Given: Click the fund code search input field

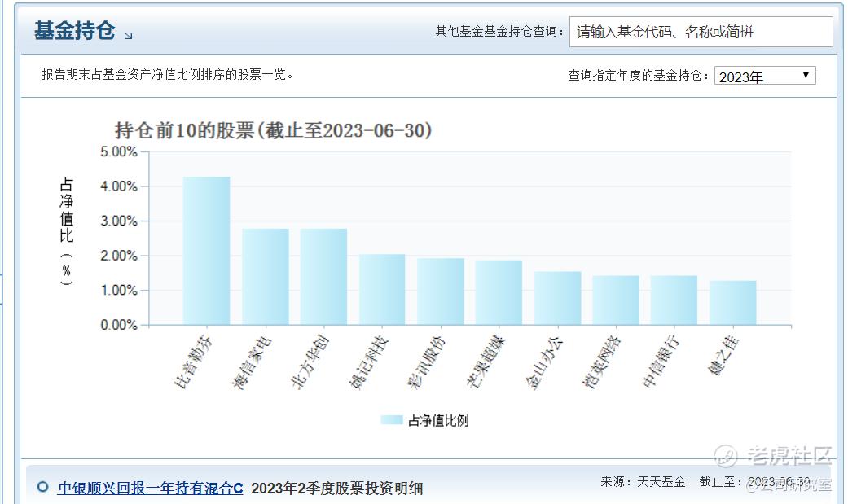Looking at the screenshot, I should coord(701,32).
